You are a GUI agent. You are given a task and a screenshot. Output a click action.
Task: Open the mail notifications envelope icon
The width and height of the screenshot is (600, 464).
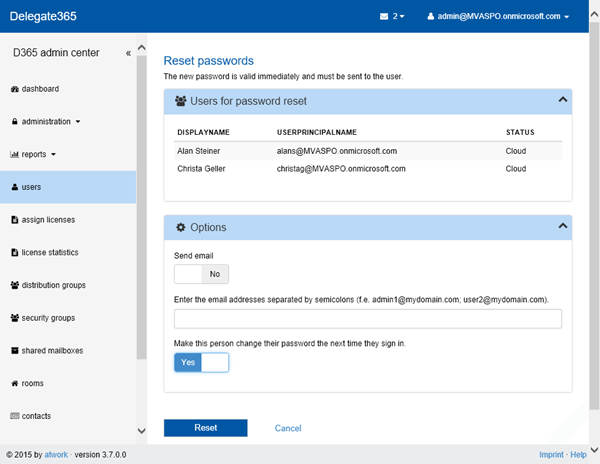tap(384, 17)
